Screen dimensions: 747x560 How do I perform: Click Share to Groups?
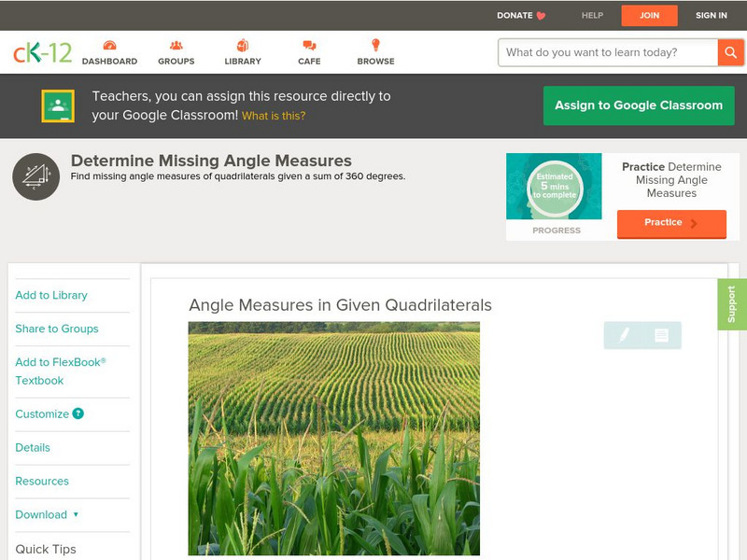click(x=57, y=329)
